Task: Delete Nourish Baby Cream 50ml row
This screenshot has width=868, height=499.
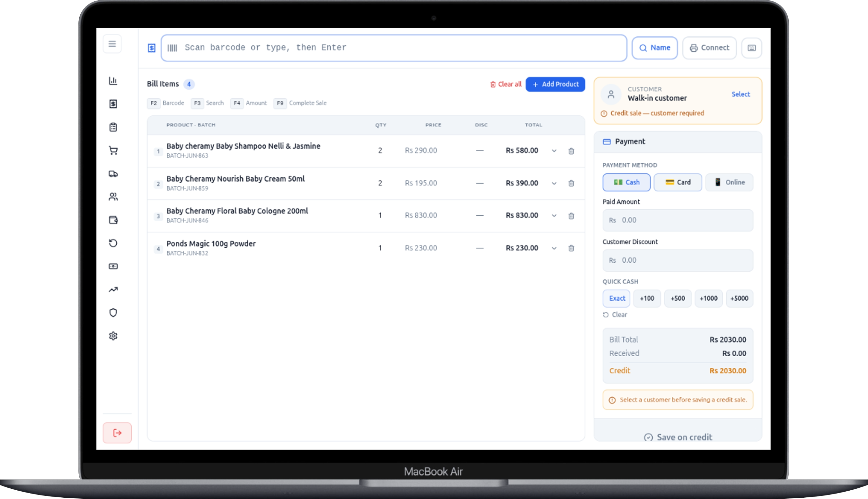Action: click(571, 183)
